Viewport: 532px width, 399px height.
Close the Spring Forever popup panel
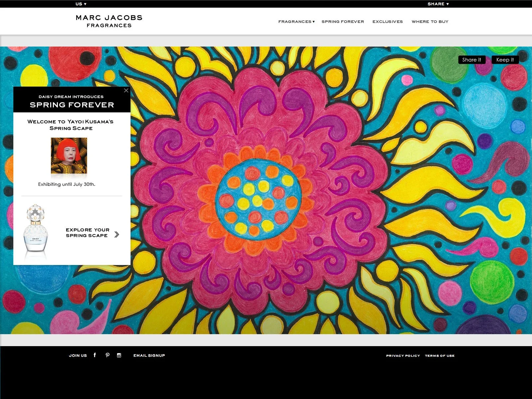[126, 90]
